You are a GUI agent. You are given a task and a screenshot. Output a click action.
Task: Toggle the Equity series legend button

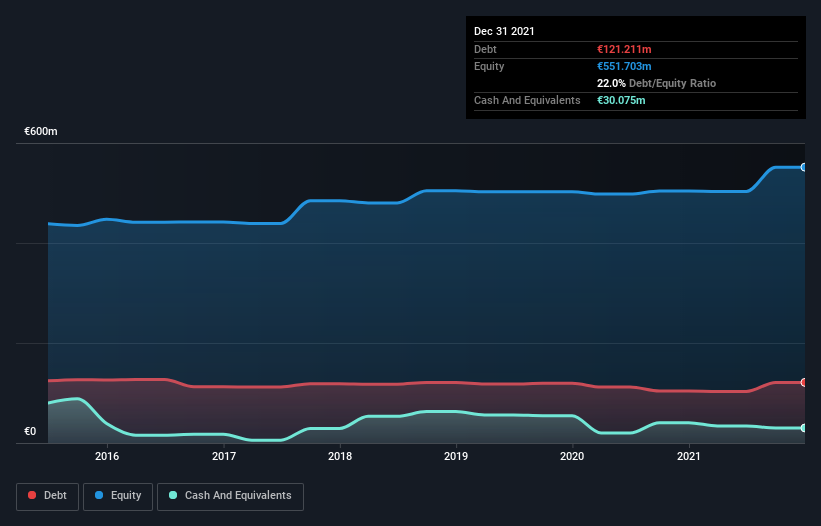coord(118,496)
